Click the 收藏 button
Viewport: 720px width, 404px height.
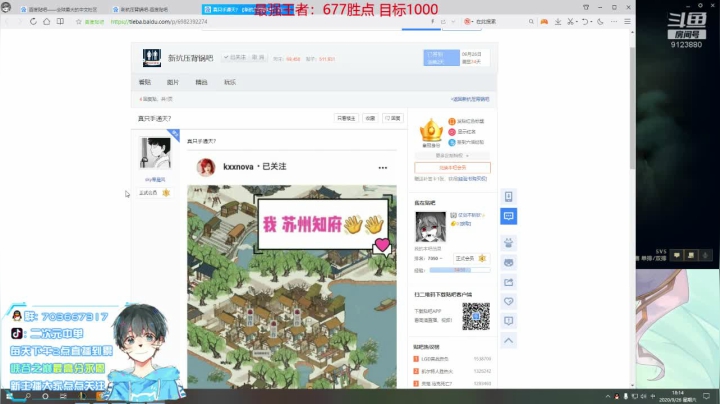(x=370, y=118)
